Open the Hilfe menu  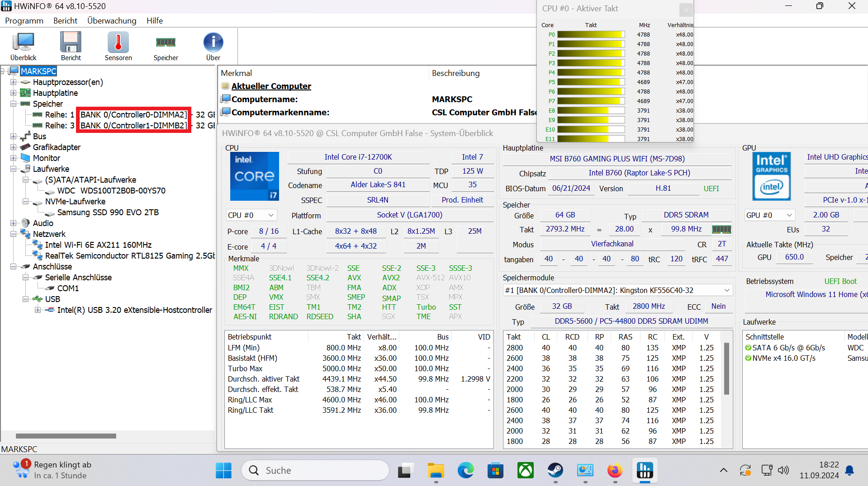[155, 21]
